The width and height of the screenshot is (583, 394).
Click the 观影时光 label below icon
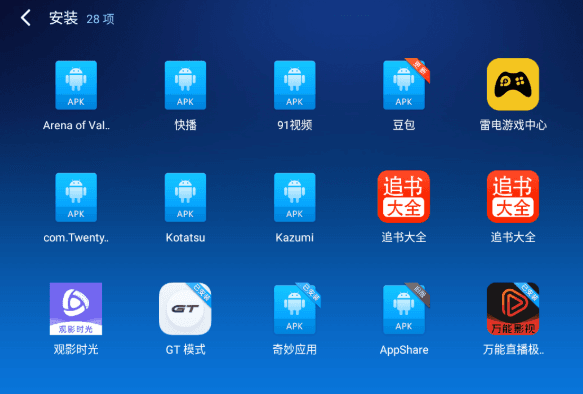tap(76, 349)
